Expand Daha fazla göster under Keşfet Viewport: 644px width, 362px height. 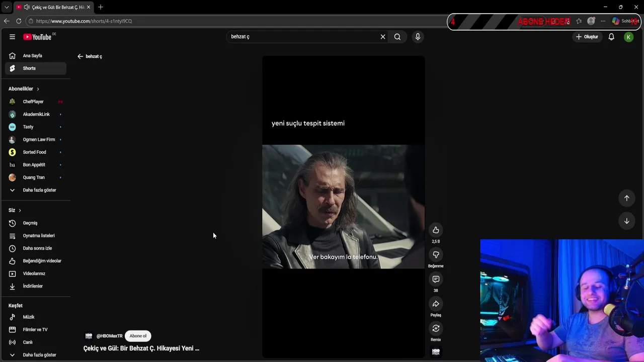click(35, 354)
